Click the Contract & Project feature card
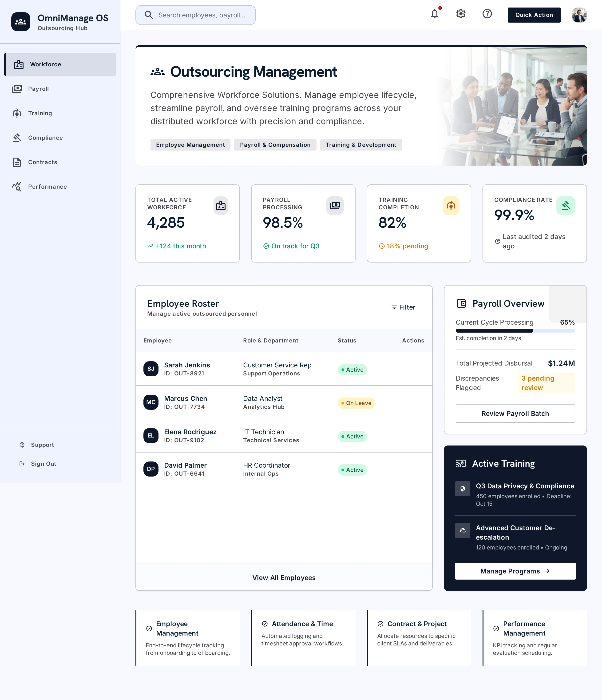 [x=419, y=638]
